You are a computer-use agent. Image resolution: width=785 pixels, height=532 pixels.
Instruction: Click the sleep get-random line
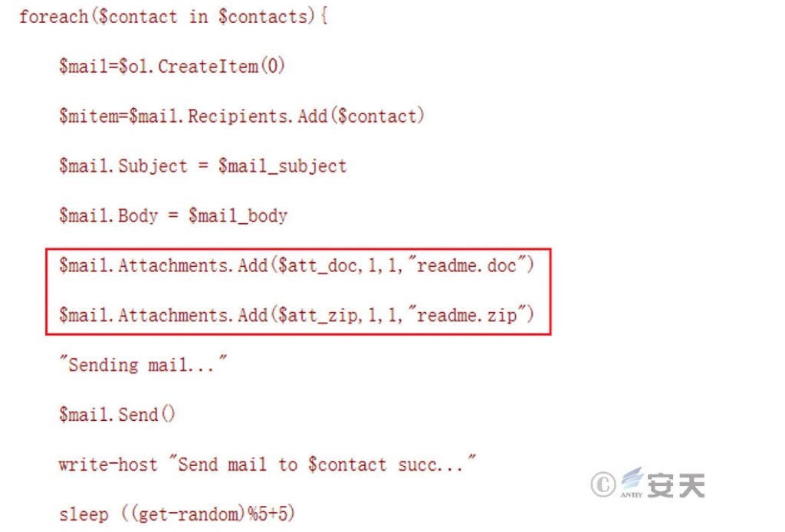coord(177,514)
